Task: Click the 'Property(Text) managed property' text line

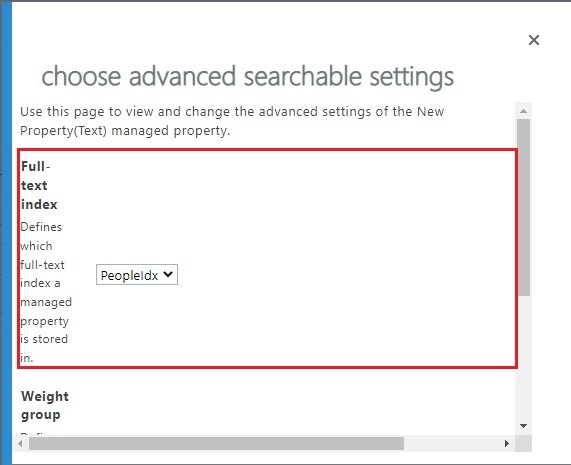Action: click(x=125, y=131)
